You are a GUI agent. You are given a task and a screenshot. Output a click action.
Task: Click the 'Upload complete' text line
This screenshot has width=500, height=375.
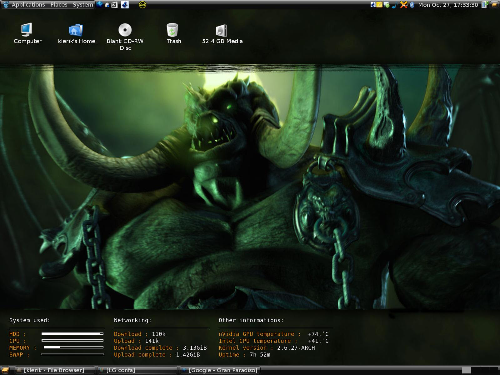pos(157,355)
